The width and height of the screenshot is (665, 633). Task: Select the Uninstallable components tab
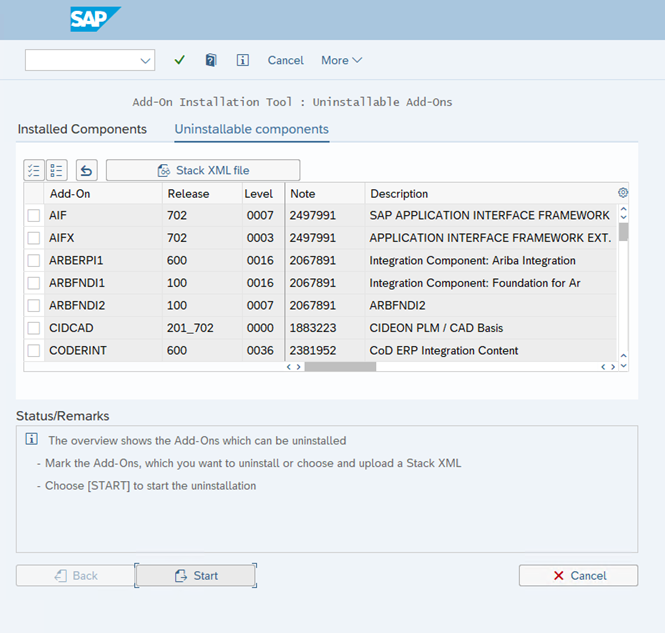[251, 129]
